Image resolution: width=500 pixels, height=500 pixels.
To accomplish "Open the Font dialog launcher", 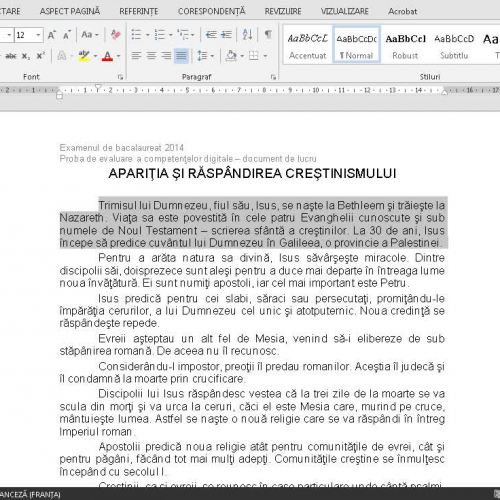I will click(x=120, y=77).
